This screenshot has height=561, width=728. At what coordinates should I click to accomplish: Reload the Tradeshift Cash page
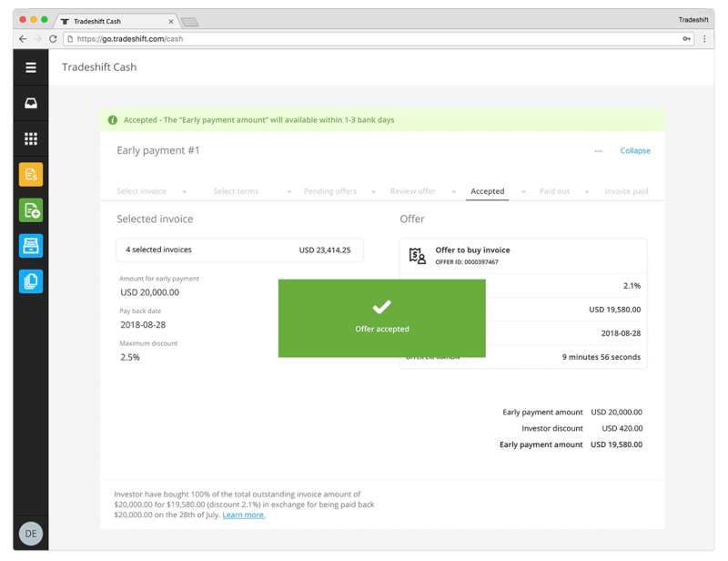click(x=53, y=39)
